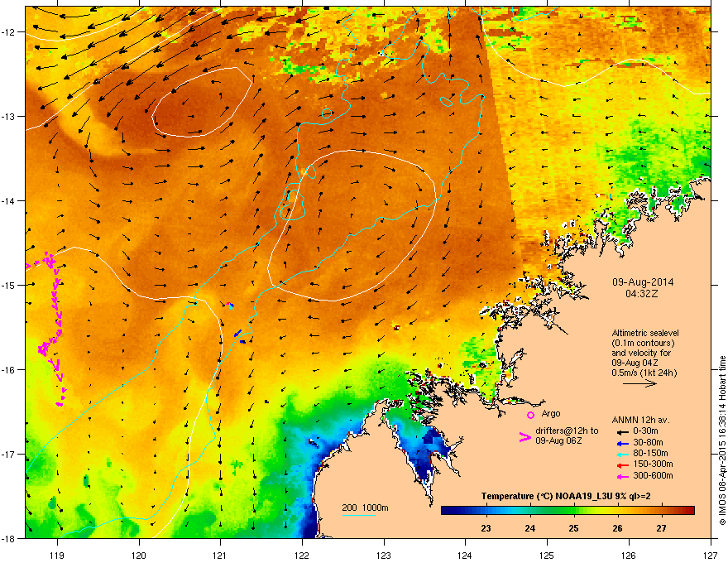Click the longitude axis label 125
Viewport: 728px width, 563px height.
coord(548,556)
